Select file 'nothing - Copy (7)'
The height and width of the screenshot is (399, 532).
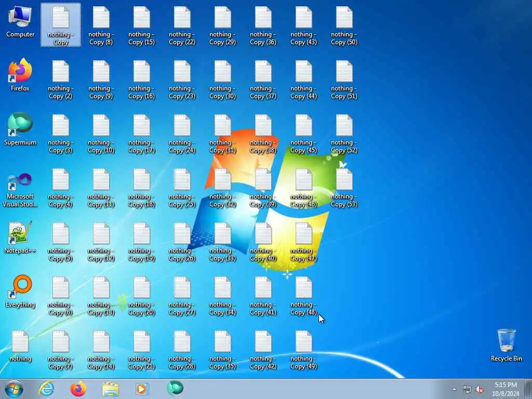click(x=61, y=350)
